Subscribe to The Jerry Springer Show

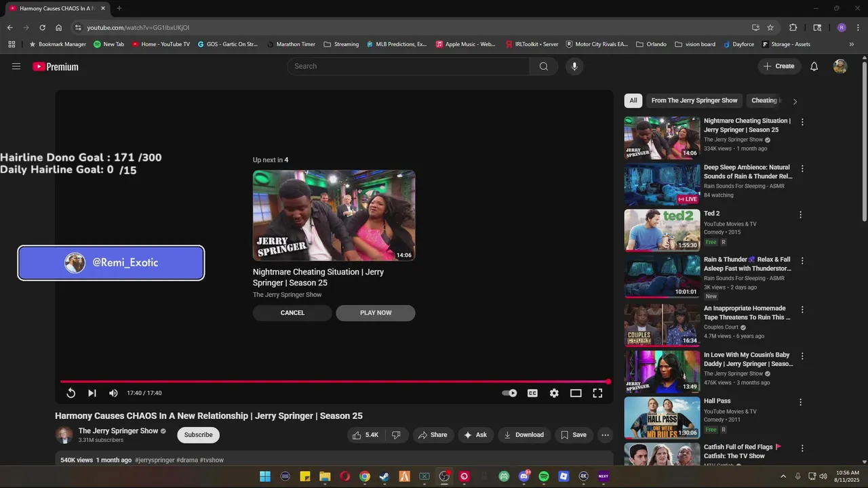click(198, 435)
